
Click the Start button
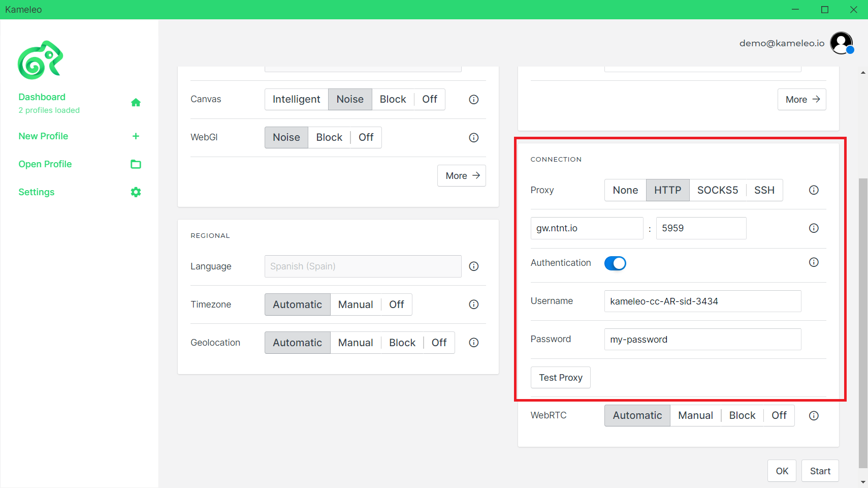pos(820,471)
